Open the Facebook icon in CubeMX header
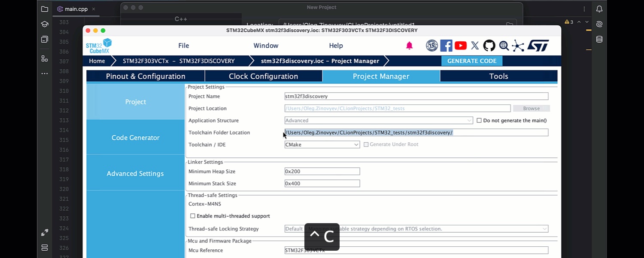Screen dimensions: 644x258 [x=446, y=46]
